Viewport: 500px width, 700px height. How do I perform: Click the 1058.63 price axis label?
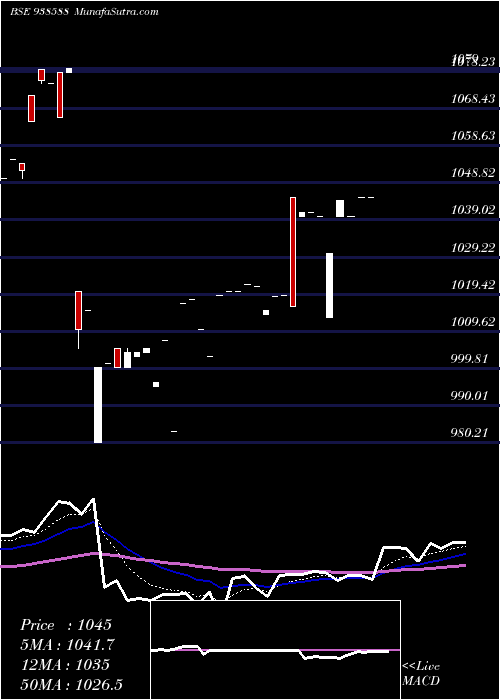click(x=473, y=135)
